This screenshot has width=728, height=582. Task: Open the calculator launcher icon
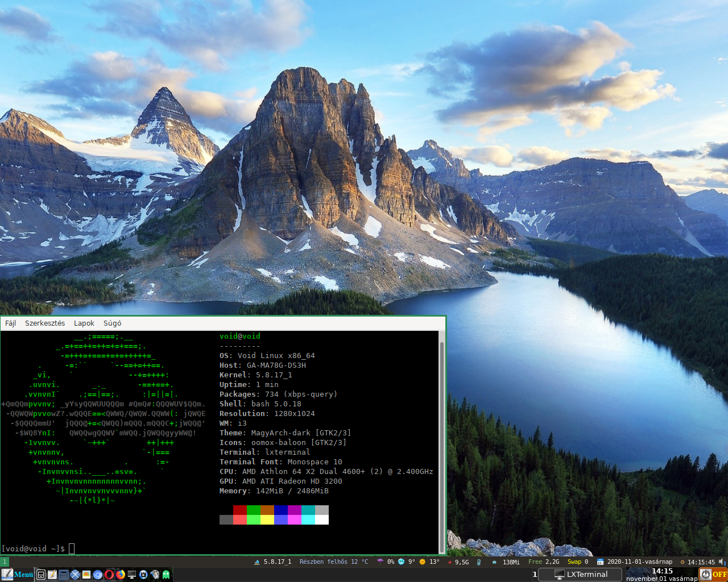64,575
